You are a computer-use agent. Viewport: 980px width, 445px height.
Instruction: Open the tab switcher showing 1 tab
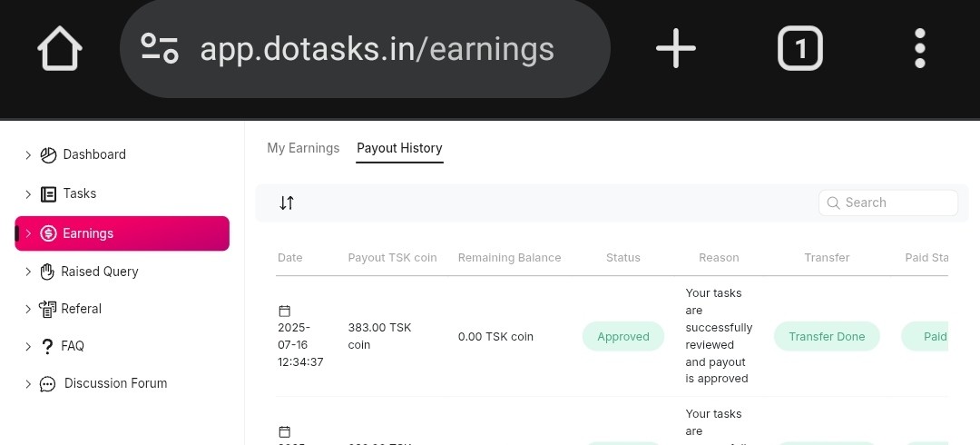[799, 48]
